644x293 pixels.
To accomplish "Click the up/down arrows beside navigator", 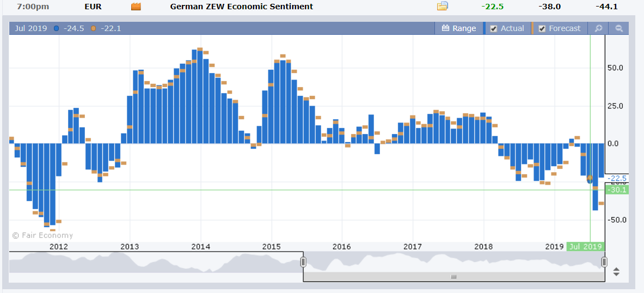I will (x=616, y=272).
